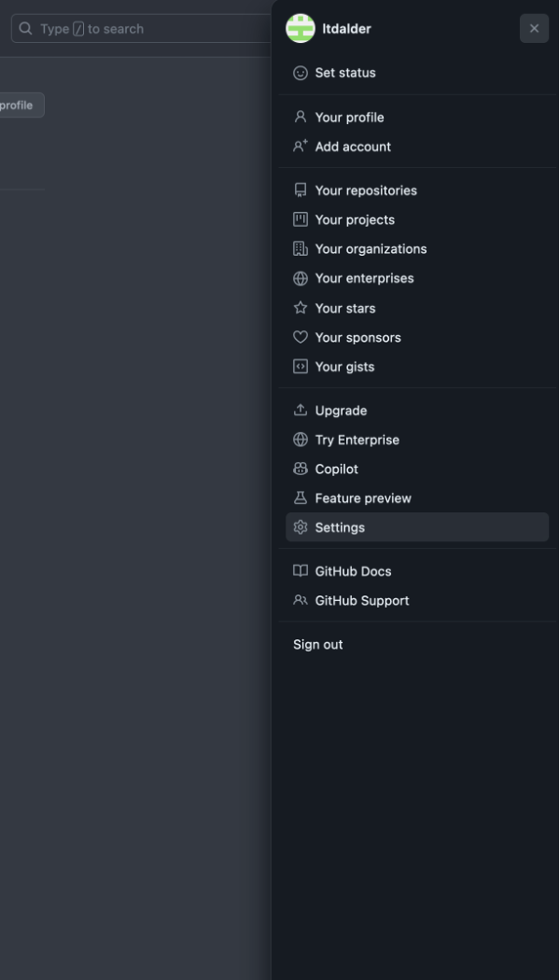Click the projects board icon next to Your projects
Screen dimensions: 560x980
pyautogui.click(x=299, y=219)
